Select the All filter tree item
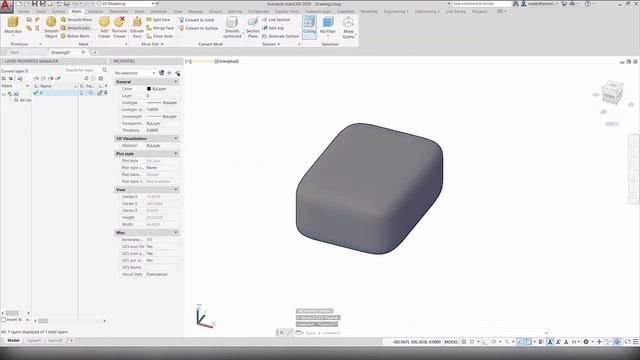The height and width of the screenshot is (360, 640). click(16, 94)
